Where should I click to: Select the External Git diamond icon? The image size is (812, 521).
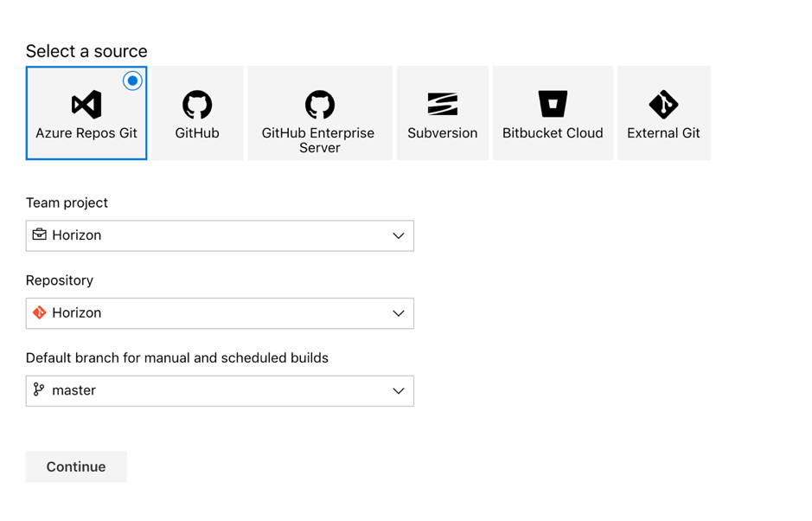663,104
